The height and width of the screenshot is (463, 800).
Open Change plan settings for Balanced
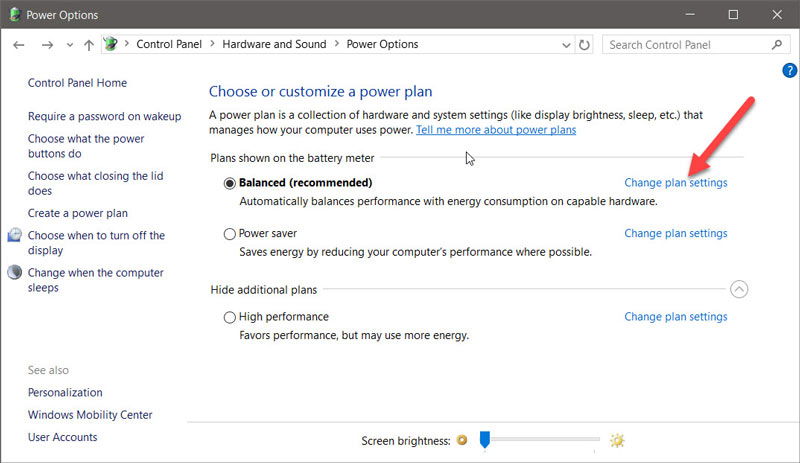676,183
